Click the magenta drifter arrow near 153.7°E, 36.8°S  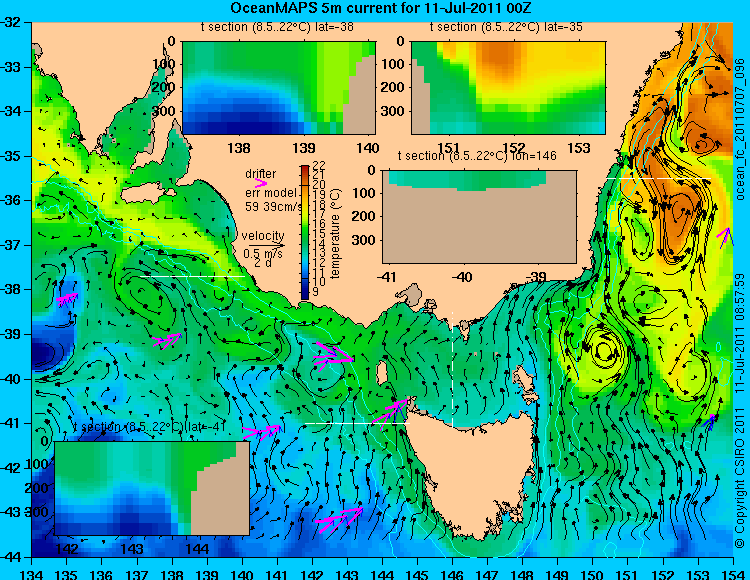[x=724, y=236]
